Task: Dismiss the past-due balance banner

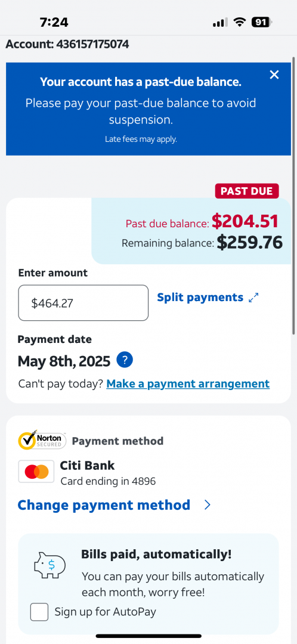Action: (274, 75)
